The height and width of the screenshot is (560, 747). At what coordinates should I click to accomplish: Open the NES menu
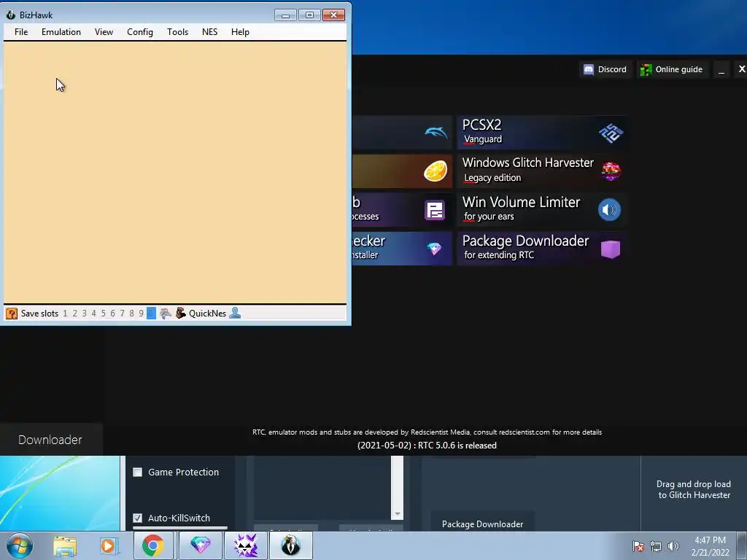[209, 32]
